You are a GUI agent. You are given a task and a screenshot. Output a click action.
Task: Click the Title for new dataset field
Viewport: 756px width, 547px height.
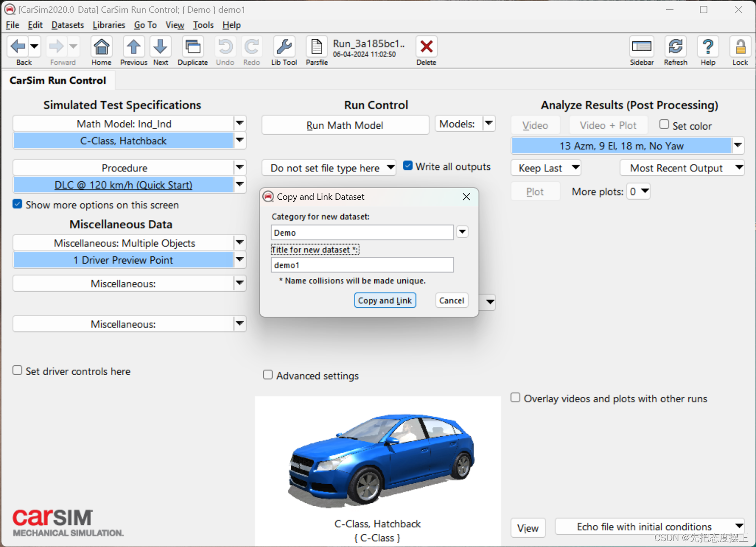point(362,265)
